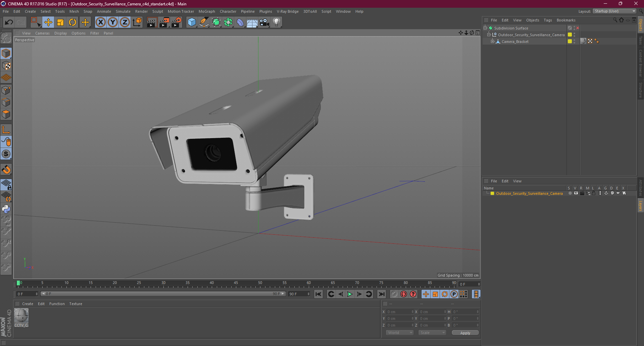Add a Cube primitive object
Viewport: 644px width, 346px height.
click(x=192, y=22)
